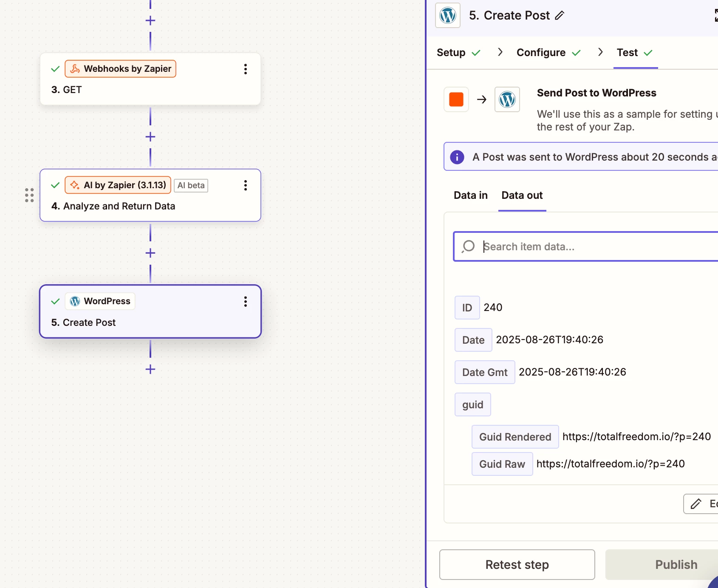Screen dimensions: 718x588
Task: Open the Data out tab
Action: pyautogui.click(x=522, y=195)
